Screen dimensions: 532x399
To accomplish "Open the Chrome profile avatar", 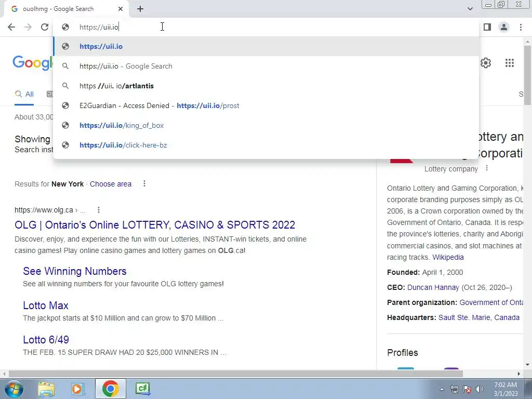I will pos(504,27).
